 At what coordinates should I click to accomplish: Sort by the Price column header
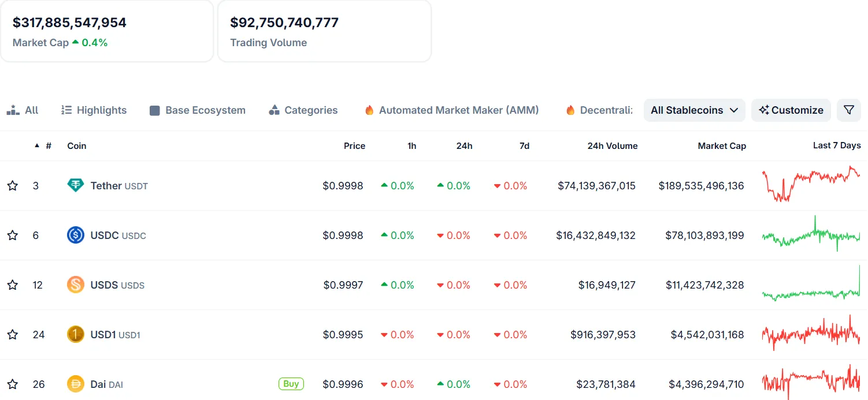pyautogui.click(x=354, y=146)
